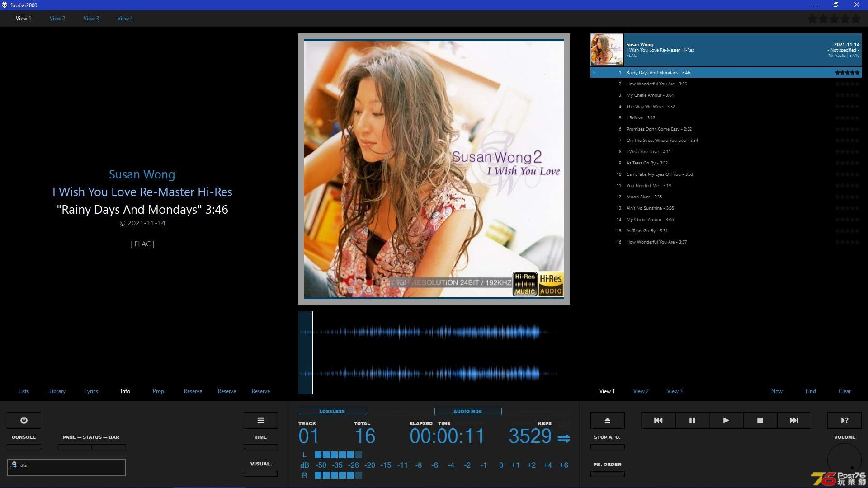Open the Lists tab
Screen dimensions: 868x488
[x=24, y=391]
